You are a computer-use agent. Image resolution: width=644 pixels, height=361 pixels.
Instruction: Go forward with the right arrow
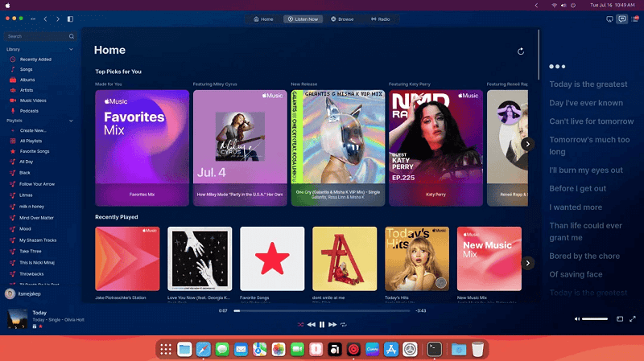[58, 18]
